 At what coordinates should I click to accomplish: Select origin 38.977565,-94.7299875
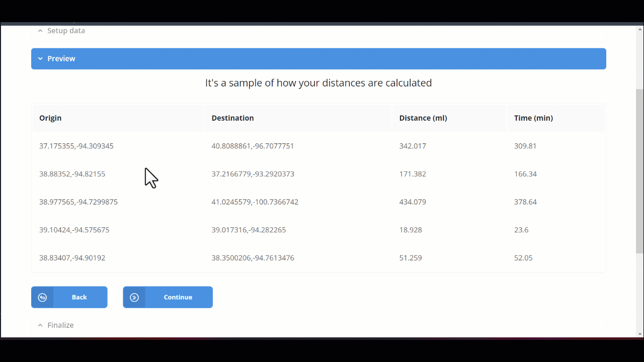[78, 202]
